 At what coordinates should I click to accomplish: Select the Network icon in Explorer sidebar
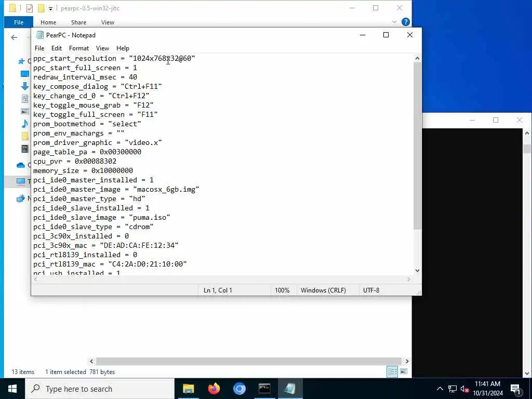[x=21, y=198]
